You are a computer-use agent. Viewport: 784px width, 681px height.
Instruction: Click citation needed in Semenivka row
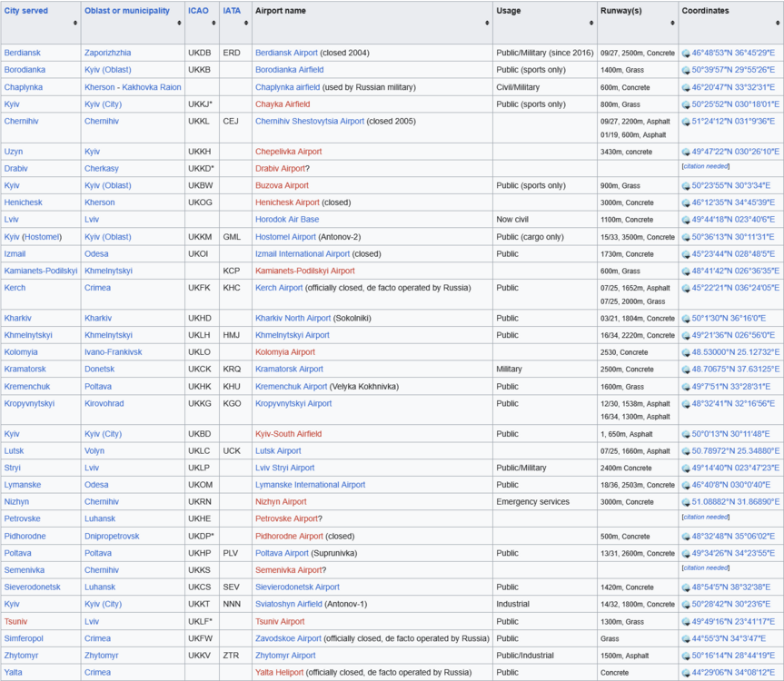click(x=706, y=567)
